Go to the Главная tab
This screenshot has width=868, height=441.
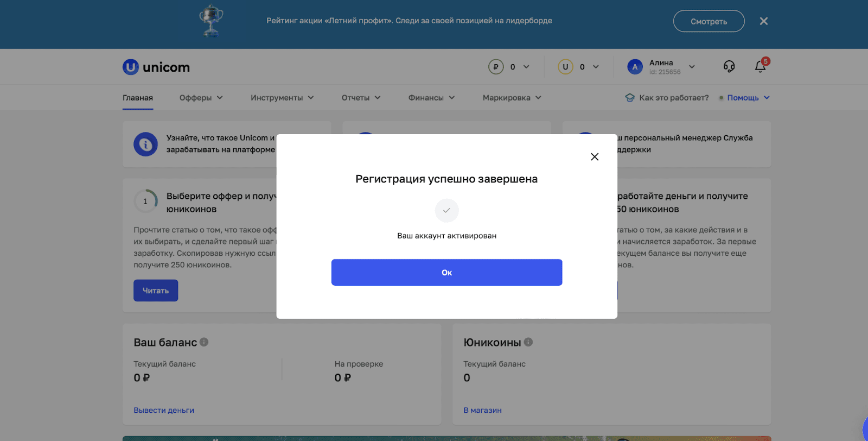(x=138, y=98)
